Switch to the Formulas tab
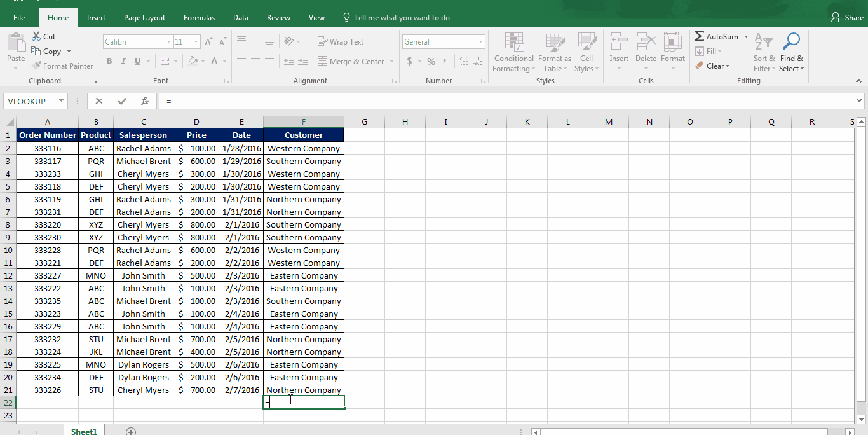Viewport: 868px width, 435px height. click(x=199, y=18)
